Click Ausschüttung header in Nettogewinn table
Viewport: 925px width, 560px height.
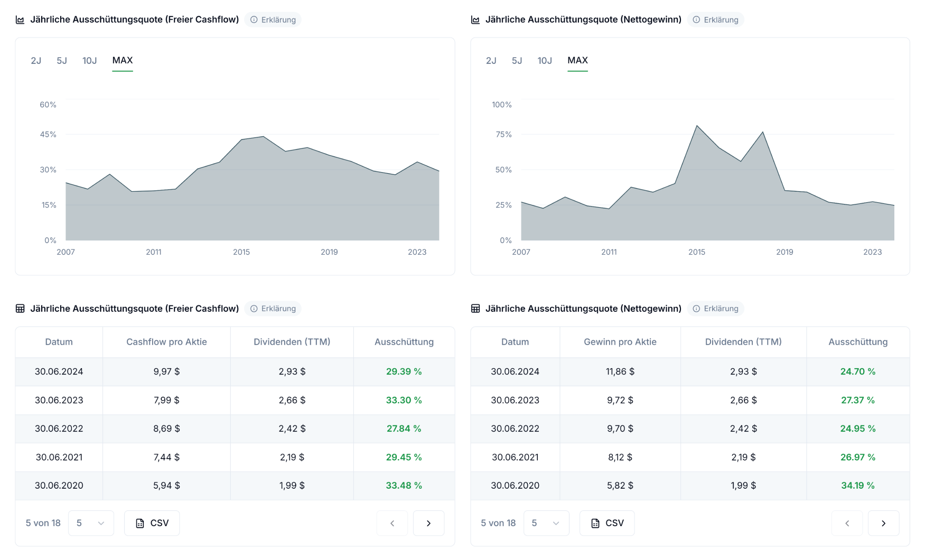point(858,342)
